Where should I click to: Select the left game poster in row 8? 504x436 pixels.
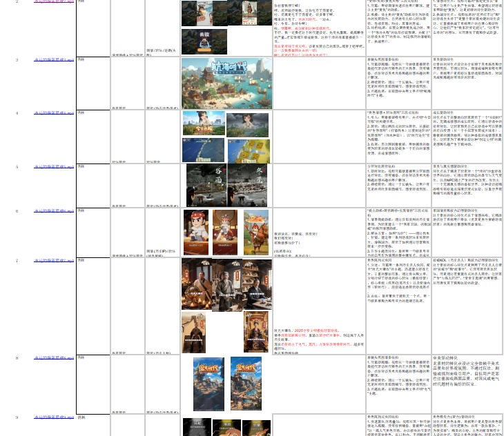208,384
